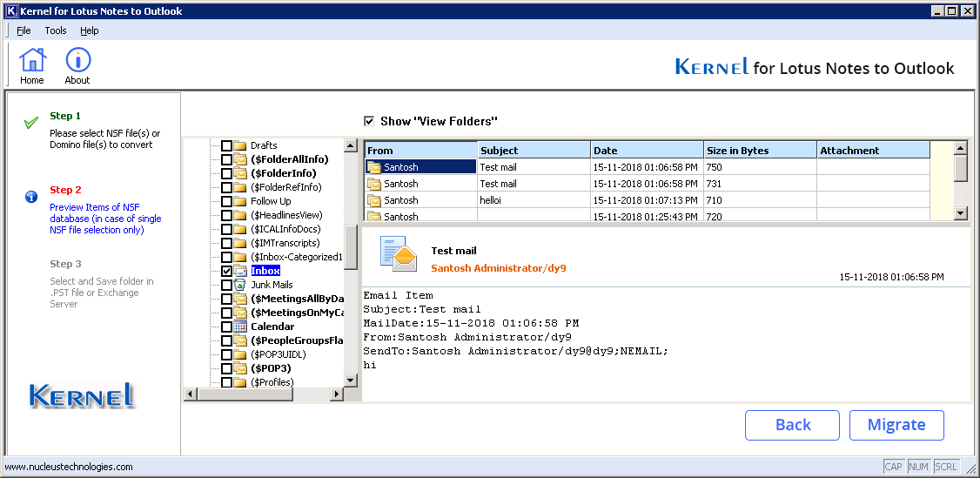980x478 pixels.
Task: Click the email preview document icon
Action: click(x=398, y=254)
